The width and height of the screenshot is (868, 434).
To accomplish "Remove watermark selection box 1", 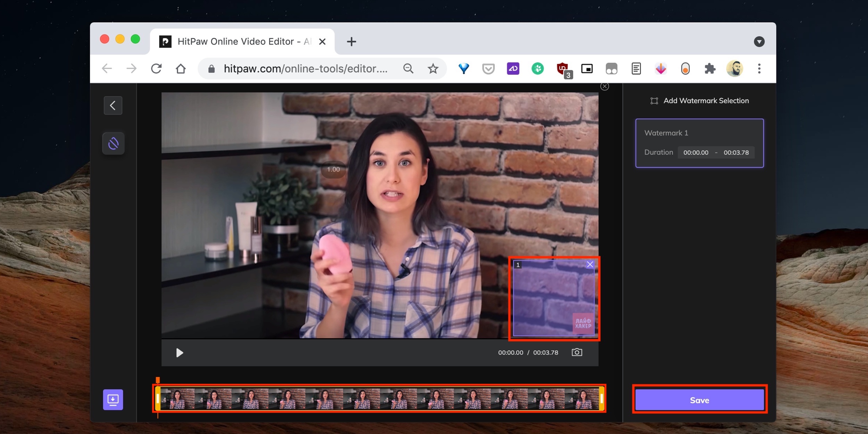I will click(590, 265).
